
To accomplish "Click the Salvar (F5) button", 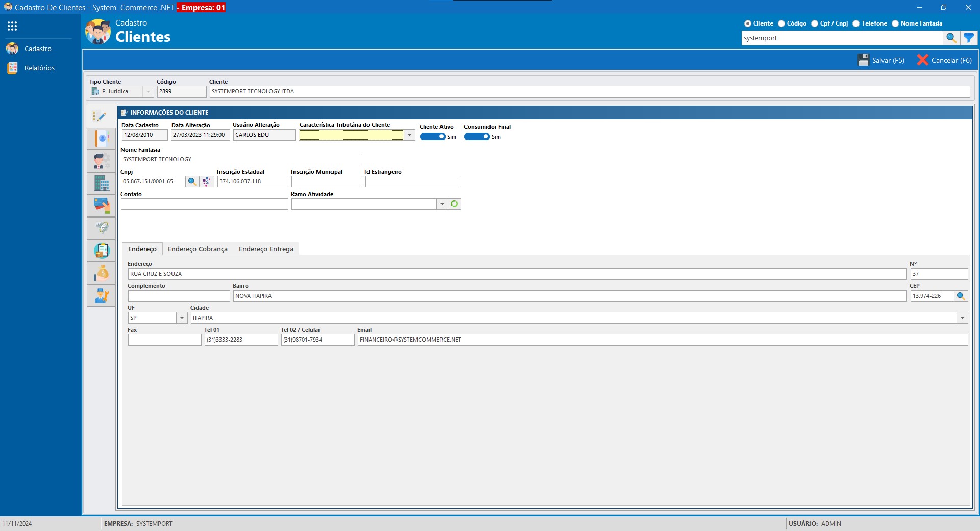I will pos(881,60).
